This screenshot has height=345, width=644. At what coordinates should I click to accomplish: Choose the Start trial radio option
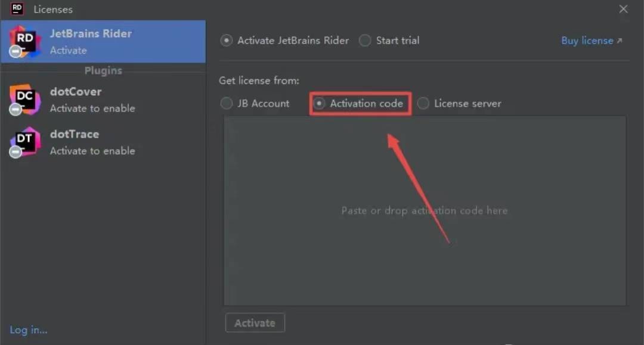click(x=389, y=40)
